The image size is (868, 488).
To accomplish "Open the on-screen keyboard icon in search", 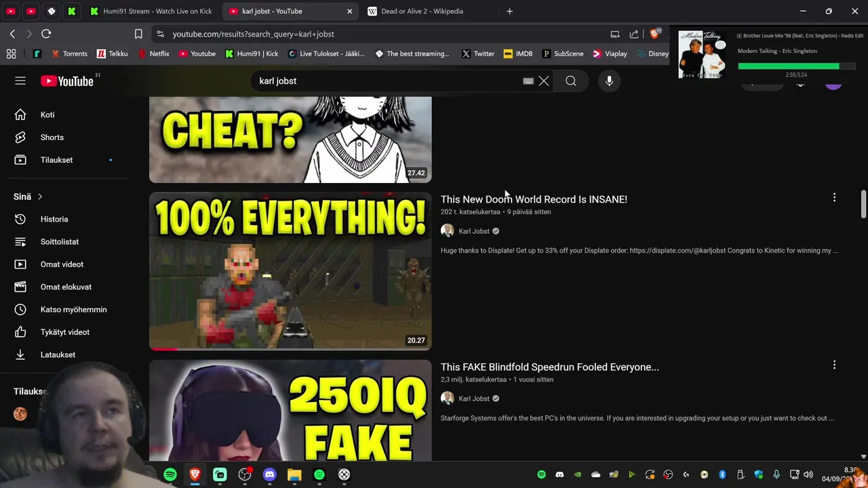I will click(528, 81).
